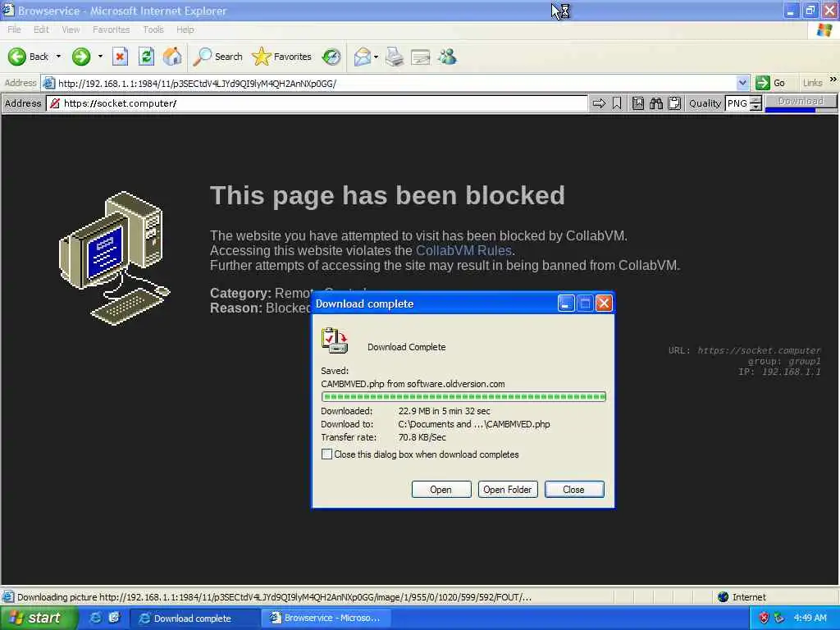Click the Browservice socket.computer address field
Image resolution: width=840 pixels, height=630 pixels.
[x=317, y=103]
